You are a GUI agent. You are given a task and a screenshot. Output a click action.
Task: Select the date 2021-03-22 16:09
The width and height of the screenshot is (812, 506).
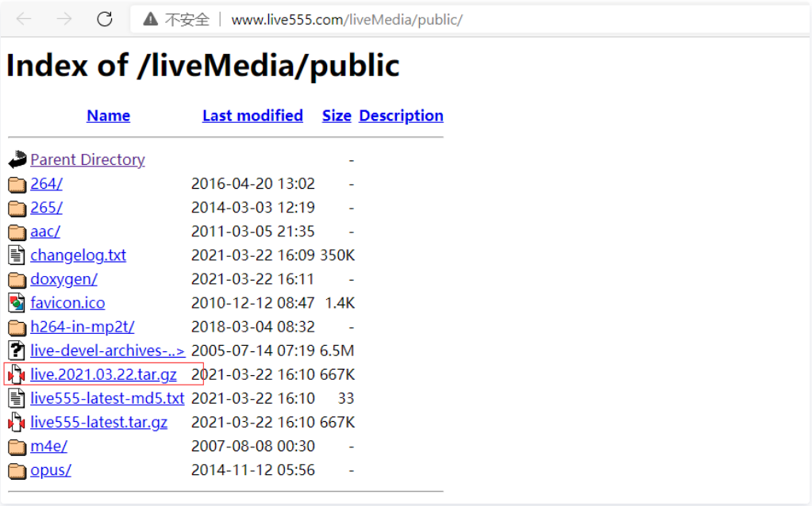click(252, 255)
